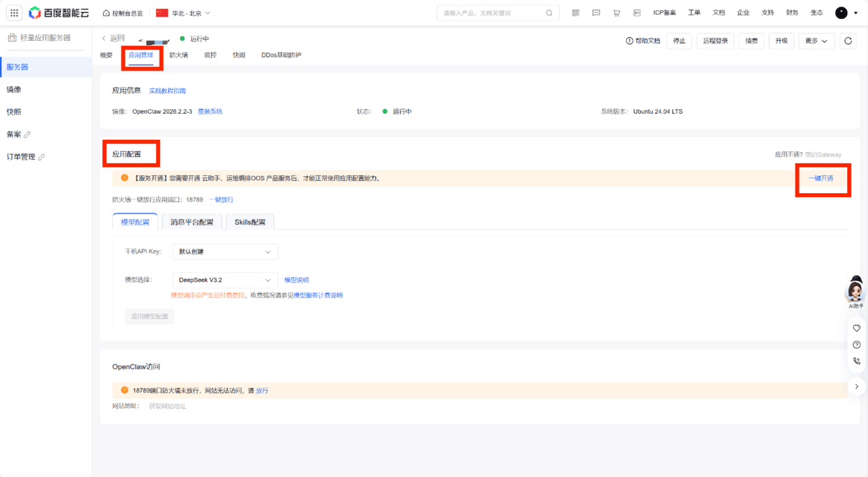Click the shopping cart icon in header
868x477 pixels.
[616, 13]
